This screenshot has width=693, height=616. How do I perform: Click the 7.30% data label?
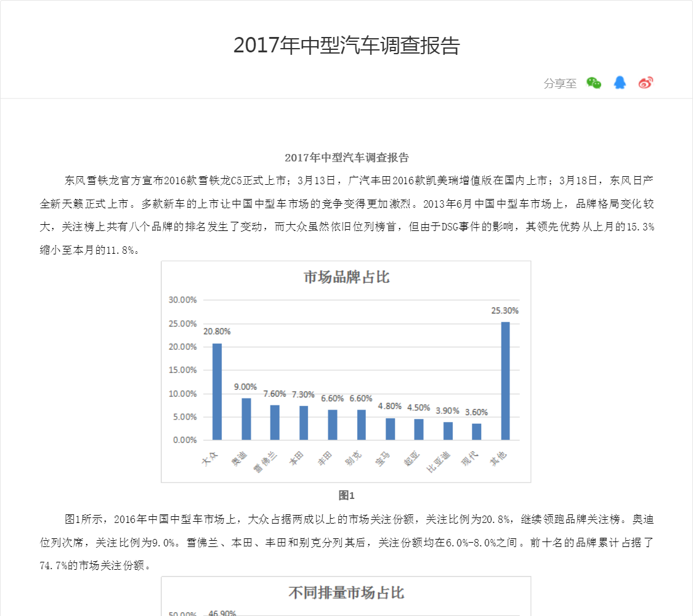(x=303, y=395)
